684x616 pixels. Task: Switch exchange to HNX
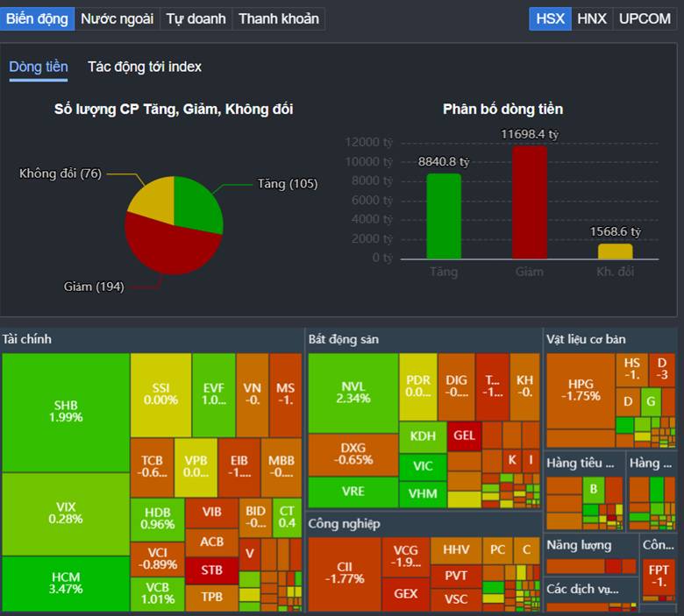[x=592, y=18]
